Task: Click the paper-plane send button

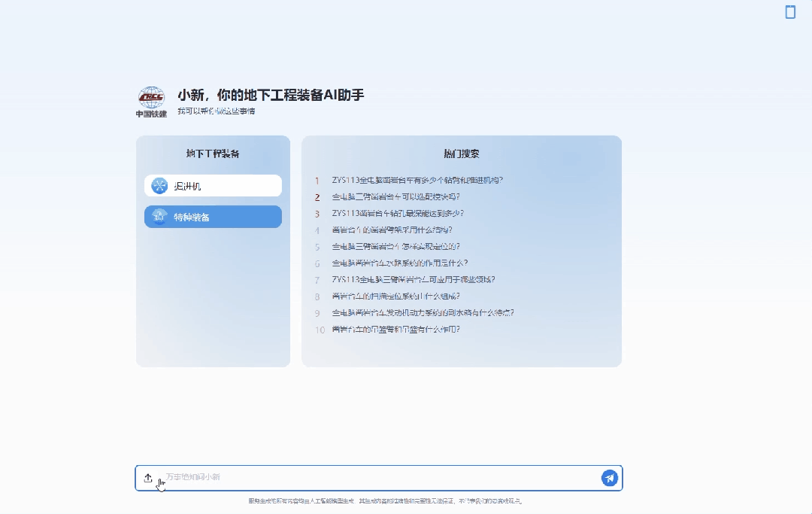Action: coord(610,478)
